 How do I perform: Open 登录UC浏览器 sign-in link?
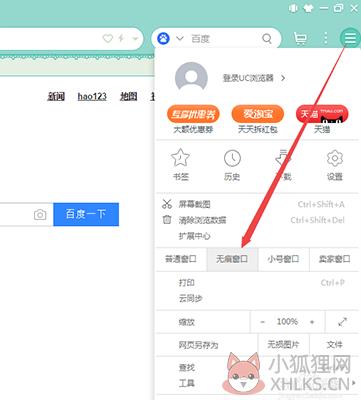point(254,78)
